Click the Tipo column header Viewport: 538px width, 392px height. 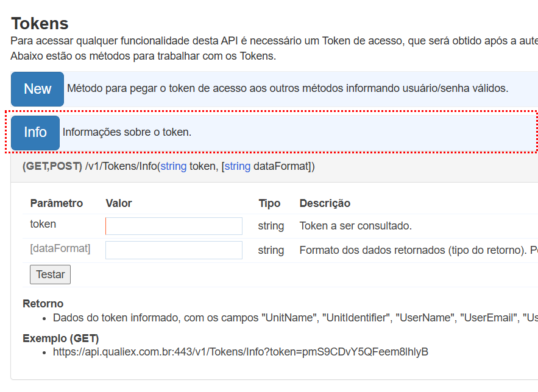pos(269,203)
